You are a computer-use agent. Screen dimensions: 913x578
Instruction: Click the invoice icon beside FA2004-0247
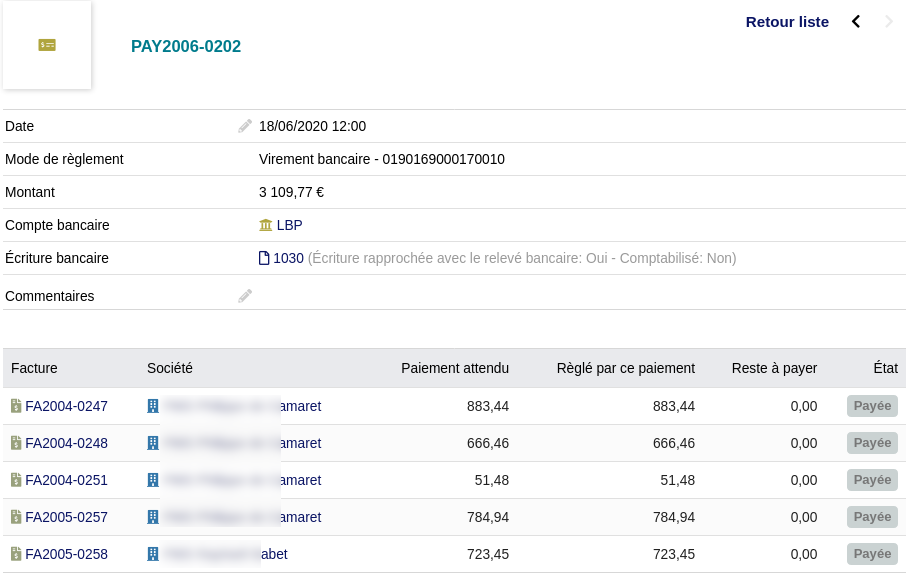tap(16, 406)
